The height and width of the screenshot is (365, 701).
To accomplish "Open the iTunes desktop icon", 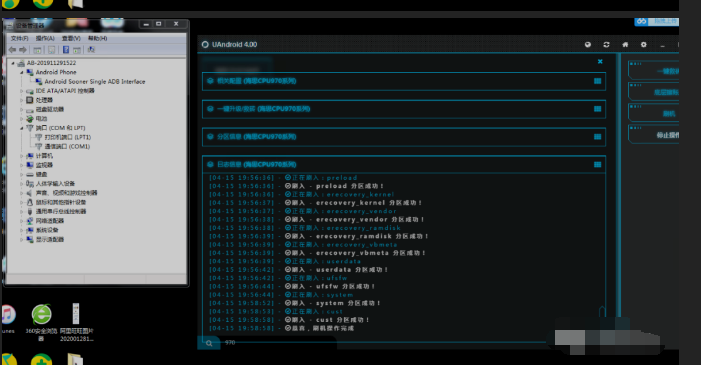I will (x=8, y=318).
